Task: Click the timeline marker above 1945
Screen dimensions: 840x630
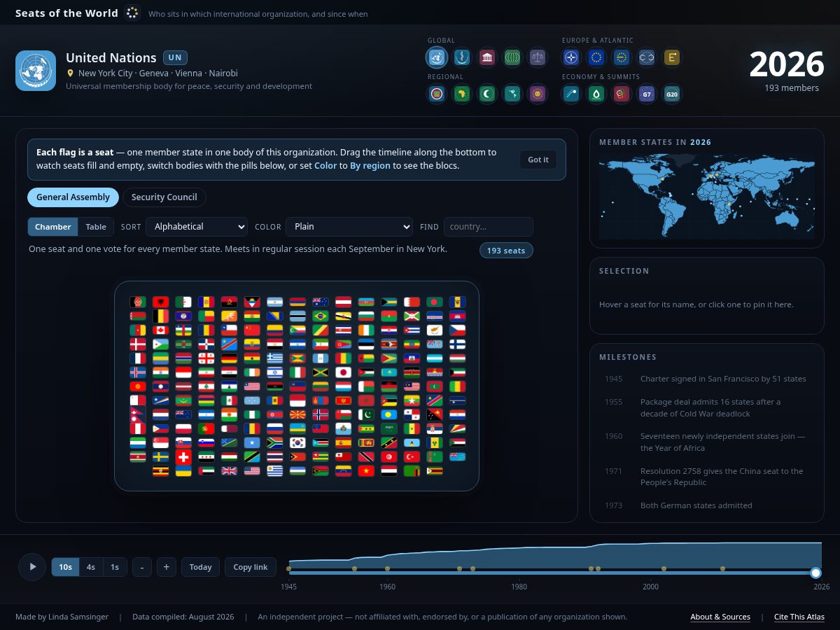Action: pyautogui.click(x=288, y=568)
